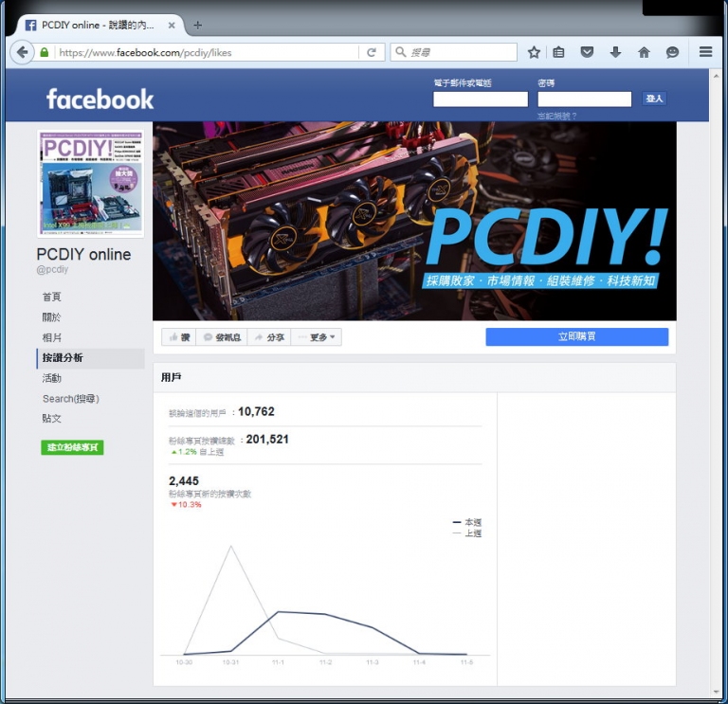The image size is (728, 704).
Task: Click the 1.2% increase indicator
Action: tap(184, 452)
